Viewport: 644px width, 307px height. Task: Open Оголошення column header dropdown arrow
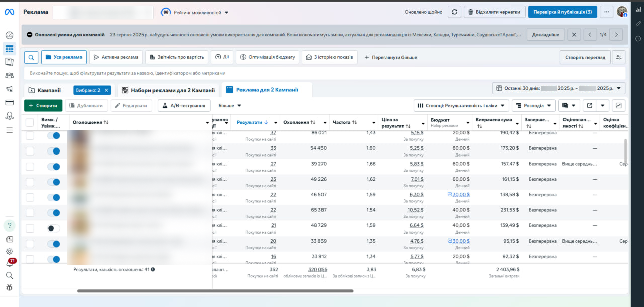point(207,122)
